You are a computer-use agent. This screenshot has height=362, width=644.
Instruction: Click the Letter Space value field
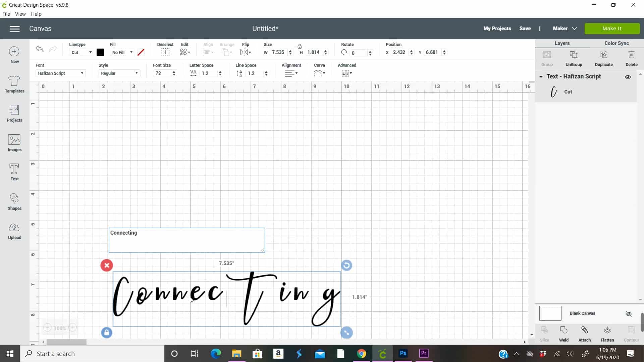tap(208, 73)
